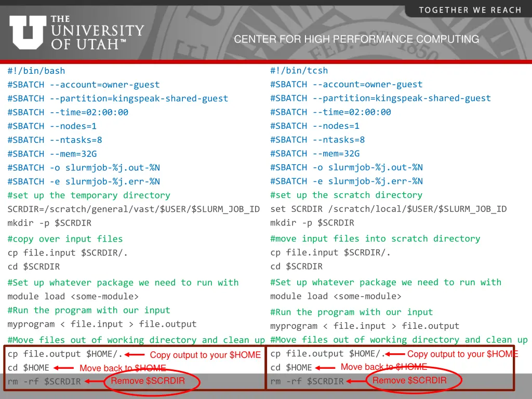Click the University of Utah wordmark text
Viewport: 532px width, 399px height.
pos(97,33)
